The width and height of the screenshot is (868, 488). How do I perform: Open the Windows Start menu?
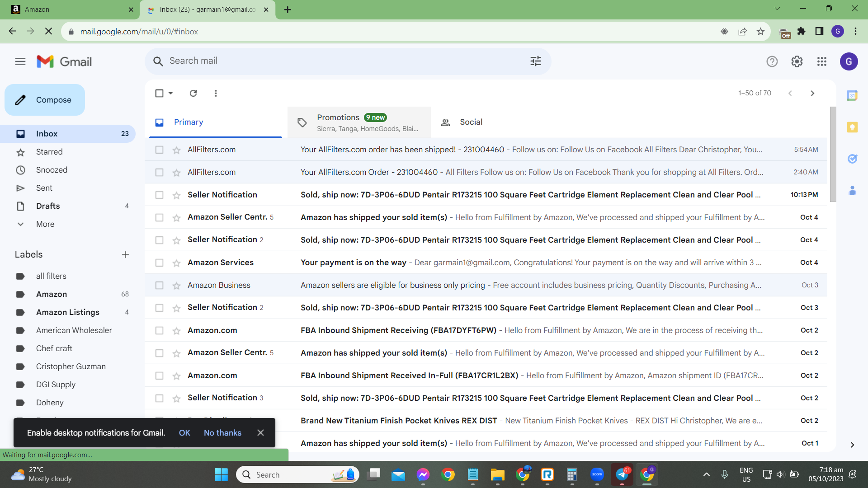(x=221, y=474)
